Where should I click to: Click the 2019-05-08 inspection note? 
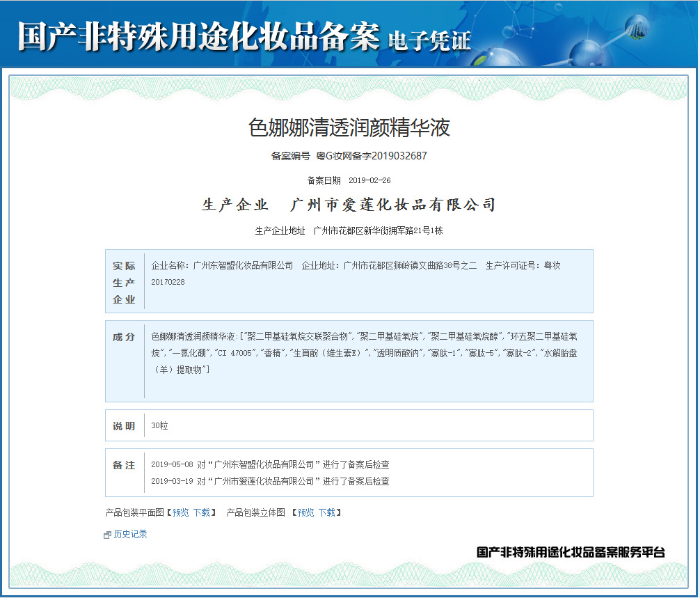click(270, 464)
